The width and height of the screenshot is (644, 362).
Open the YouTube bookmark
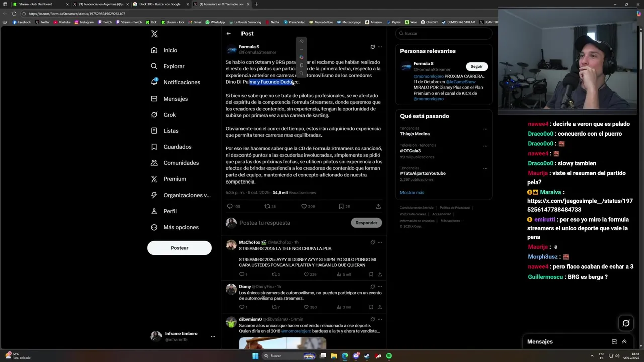[62, 22]
